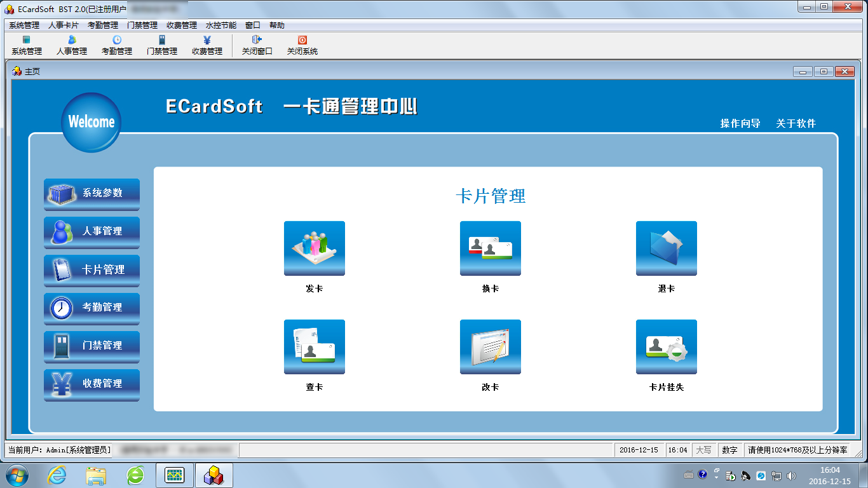Click the 关闭窗口 toolbar icon
This screenshot has height=488, width=868.
pos(257,46)
